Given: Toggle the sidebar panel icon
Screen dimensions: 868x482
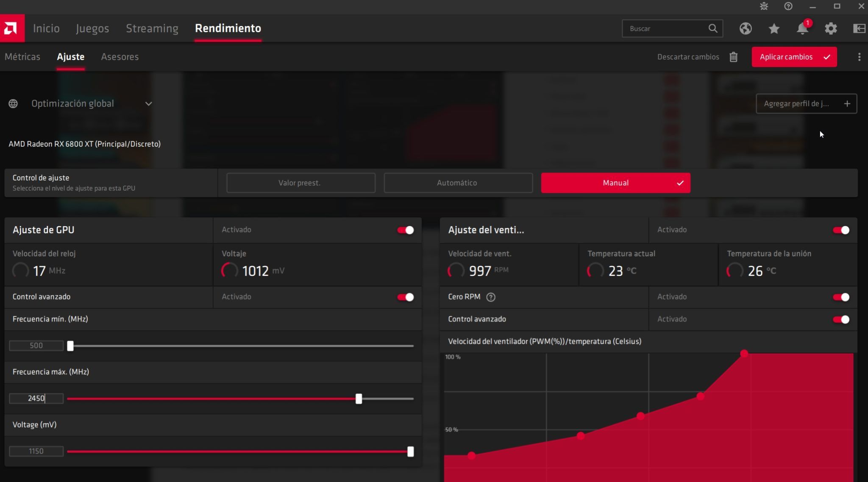Looking at the screenshot, I should click(x=859, y=28).
